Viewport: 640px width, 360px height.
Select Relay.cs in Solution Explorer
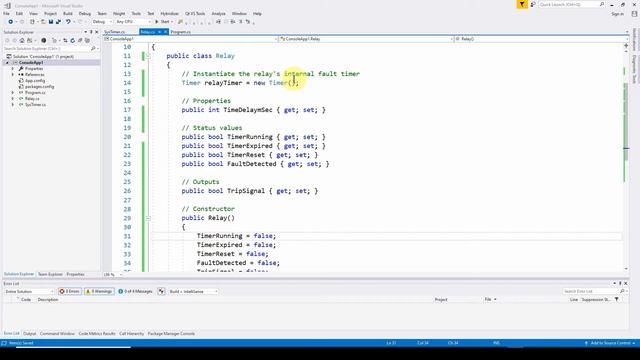[32, 98]
